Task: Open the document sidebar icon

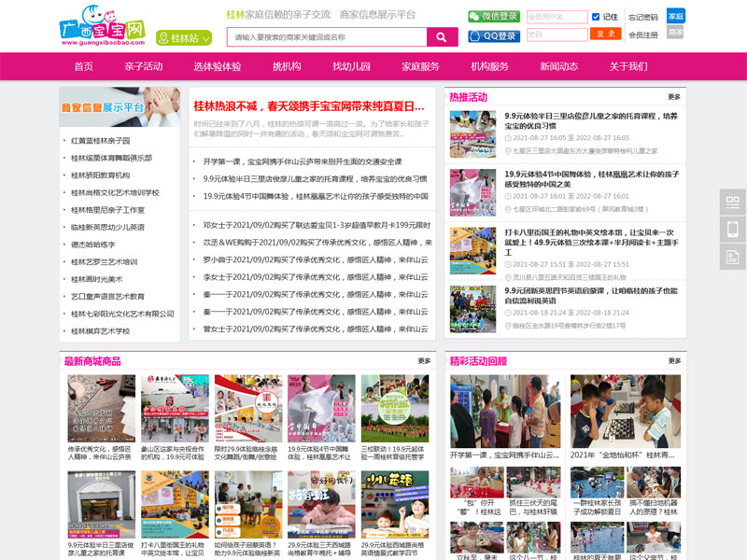Action: coord(733,258)
